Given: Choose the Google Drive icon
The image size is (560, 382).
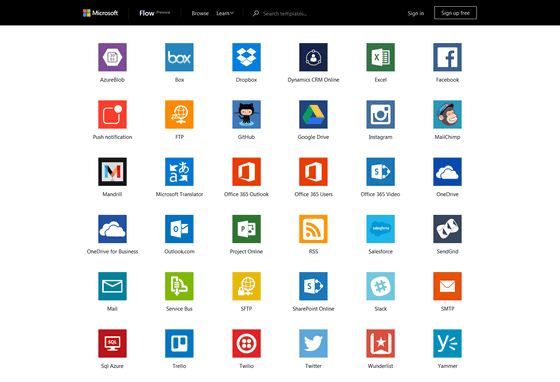Looking at the screenshot, I should [313, 114].
